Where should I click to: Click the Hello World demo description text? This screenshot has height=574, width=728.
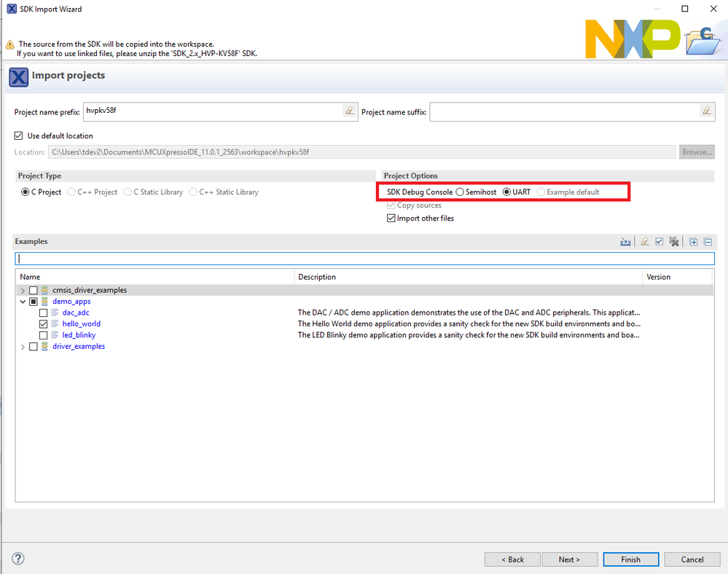[x=469, y=323]
